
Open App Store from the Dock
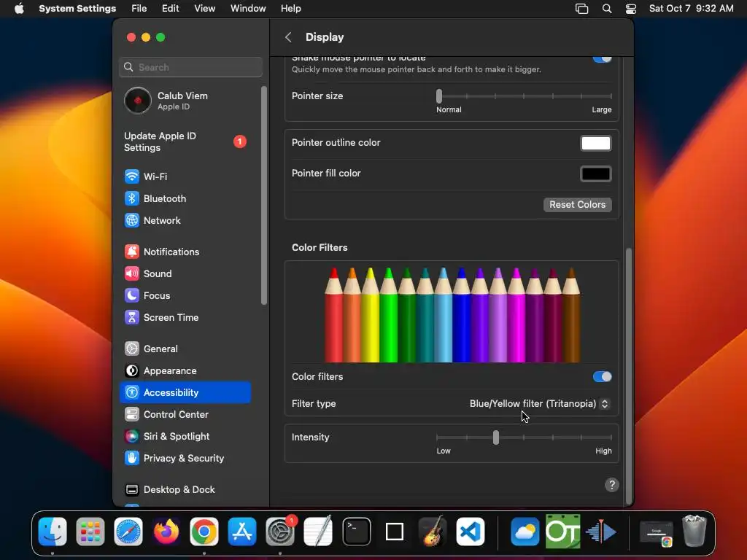(242, 532)
